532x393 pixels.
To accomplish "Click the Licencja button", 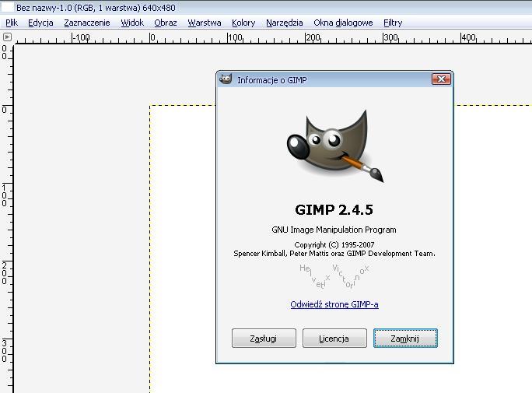I will 334,338.
